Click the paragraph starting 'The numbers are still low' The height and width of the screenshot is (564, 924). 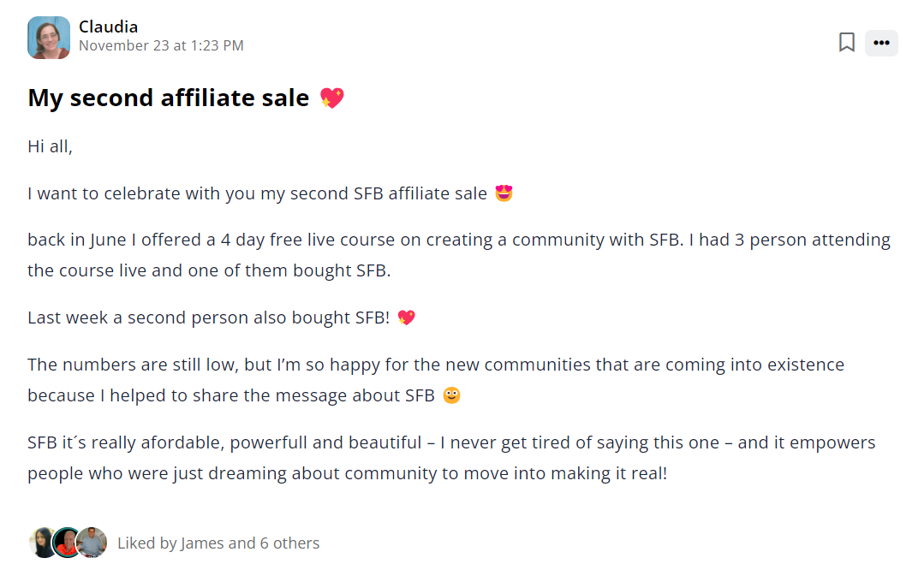pyautogui.click(x=435, y=379)
